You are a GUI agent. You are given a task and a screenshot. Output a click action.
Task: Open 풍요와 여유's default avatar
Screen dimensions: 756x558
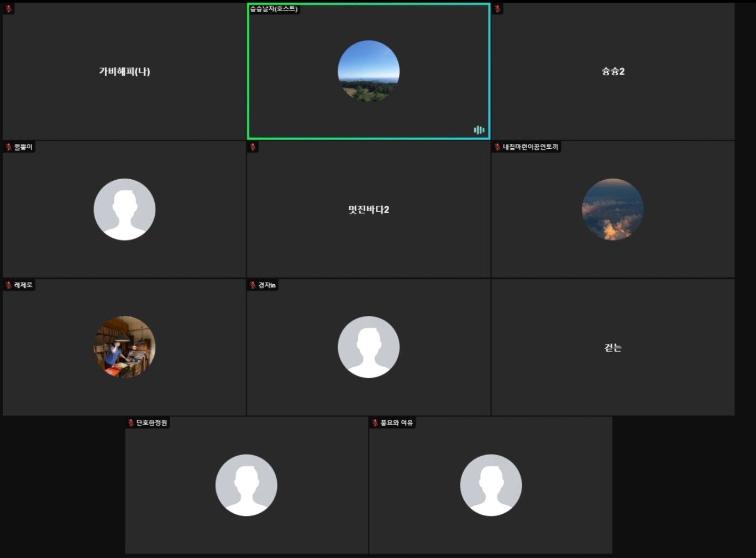[491, 486]
